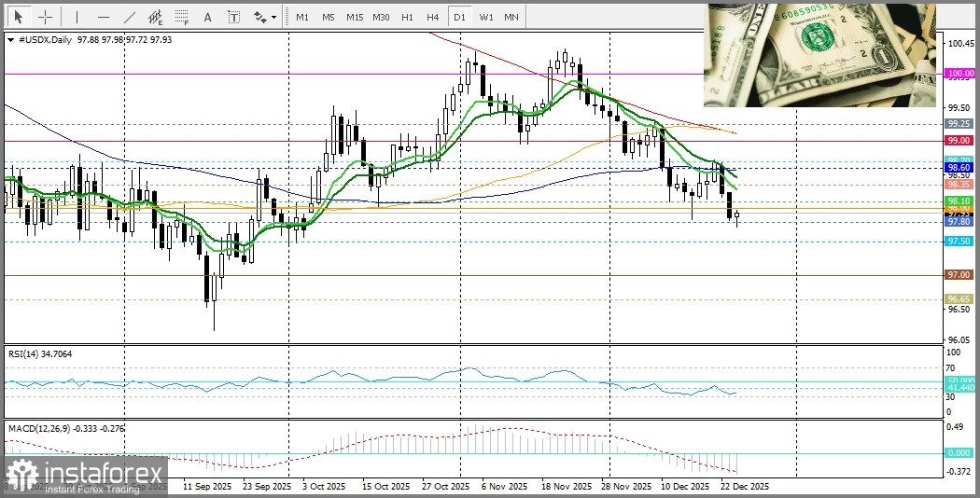Select the trendline drawing tool

click(130, 17)
